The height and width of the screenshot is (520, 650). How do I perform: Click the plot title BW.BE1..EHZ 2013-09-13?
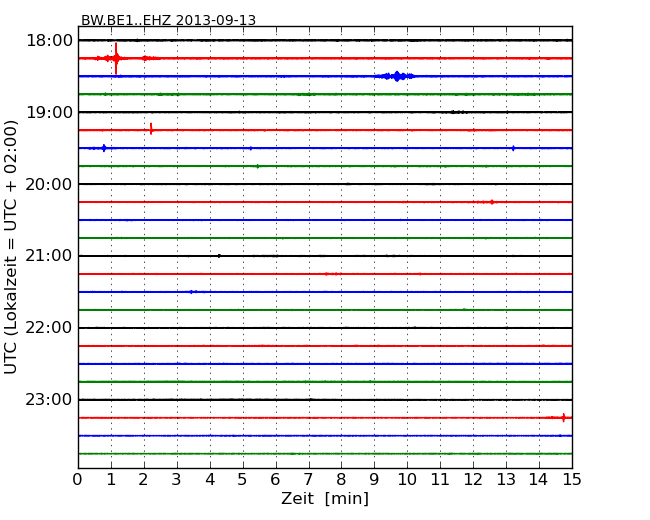point(168,20)
